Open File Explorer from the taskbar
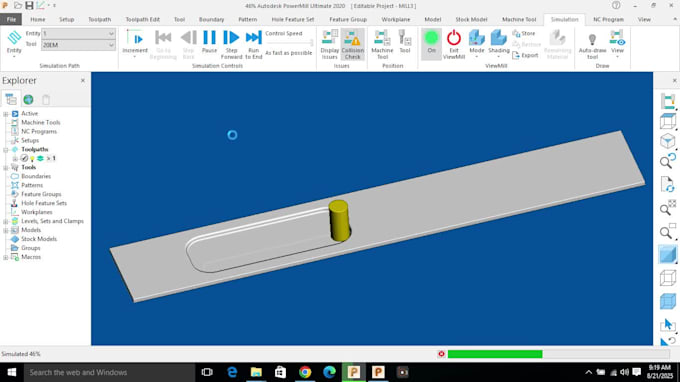 click(256, 372)
